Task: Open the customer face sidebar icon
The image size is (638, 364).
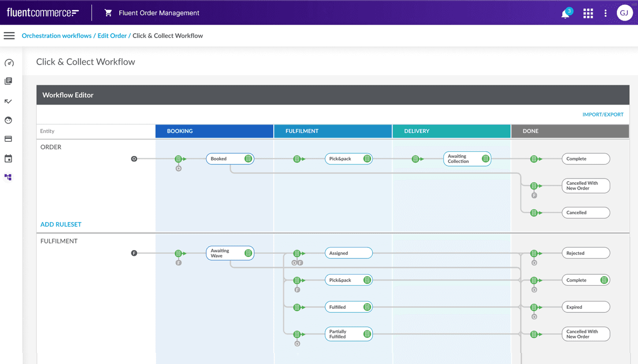Action: (x=8, y=120)
